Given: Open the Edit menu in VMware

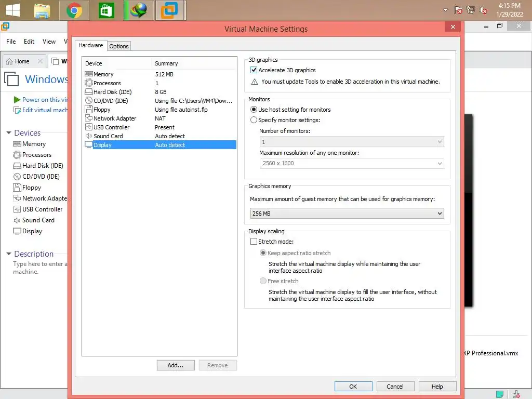Looking at the screenshot, I should coord(29,42).
